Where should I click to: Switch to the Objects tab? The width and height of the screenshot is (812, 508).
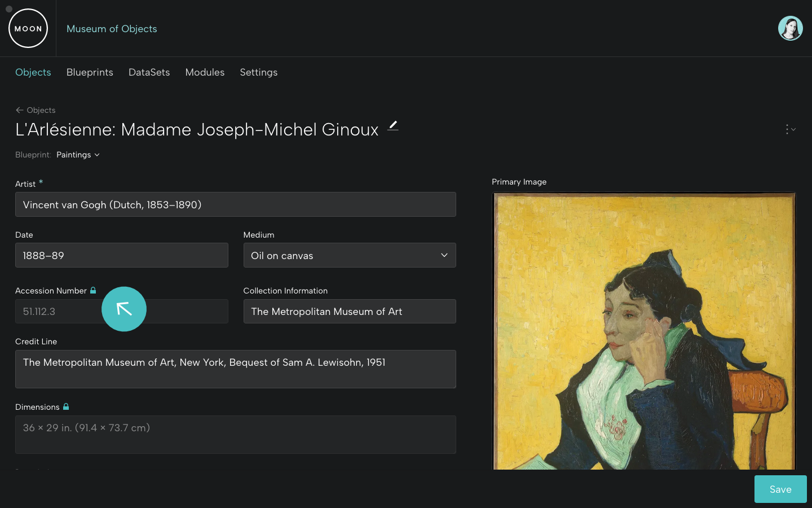coord(33,72)
